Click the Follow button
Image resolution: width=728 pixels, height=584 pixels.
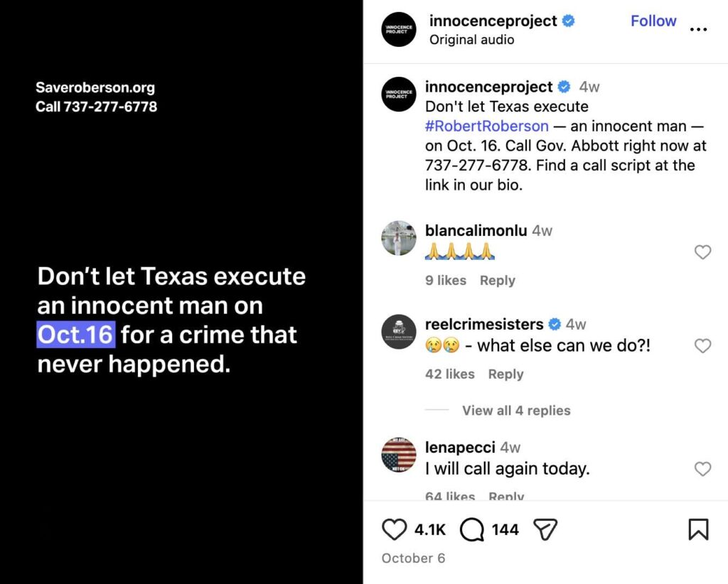(653, 21)
